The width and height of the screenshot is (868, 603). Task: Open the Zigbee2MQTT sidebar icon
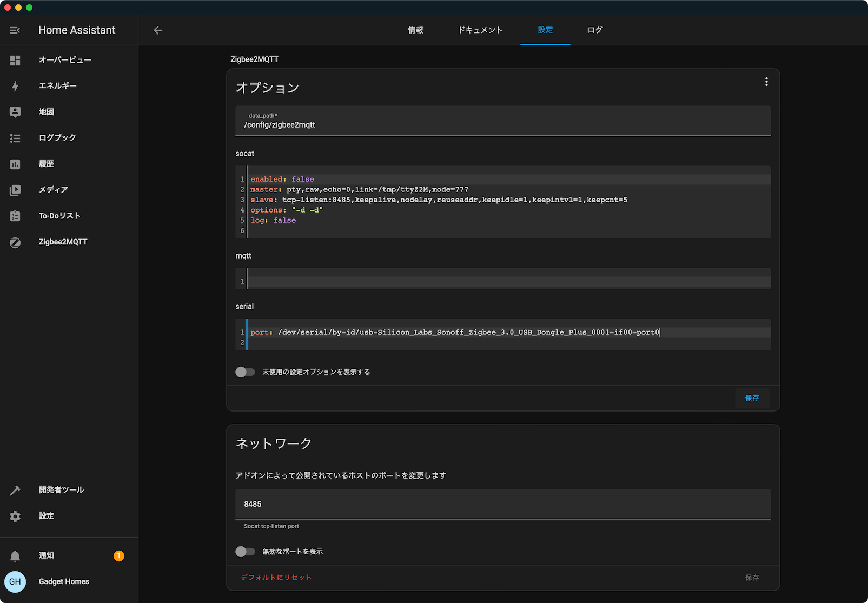[15, 242]
